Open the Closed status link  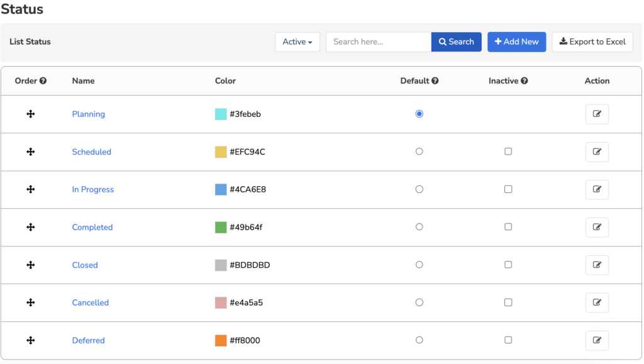tap(85, 265)
